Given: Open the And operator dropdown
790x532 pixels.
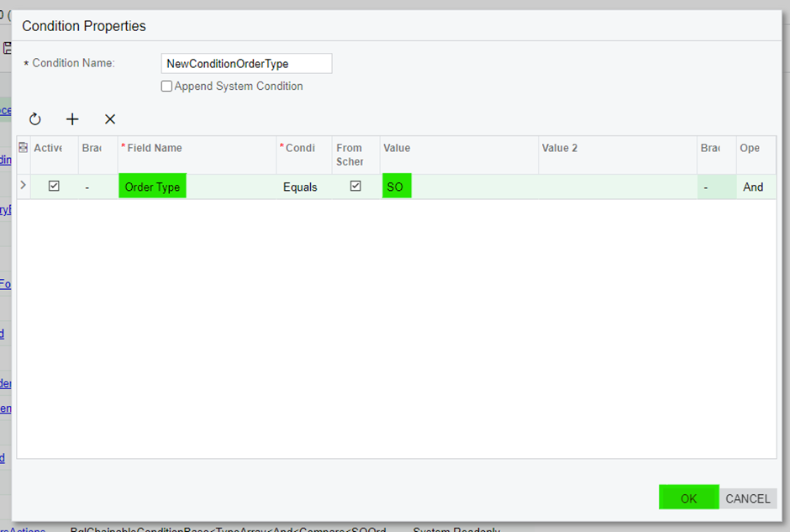Looking at the screenshot, I should coord(754,187).
